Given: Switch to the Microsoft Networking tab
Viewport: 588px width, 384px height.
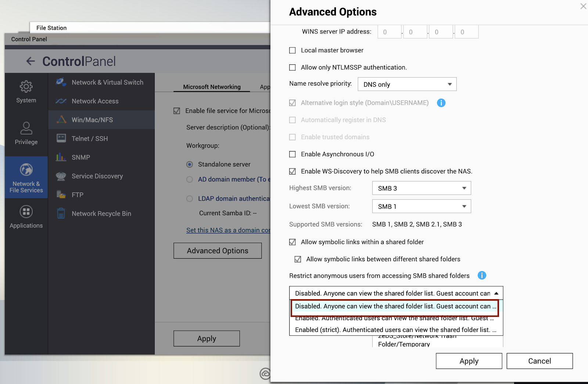Looking at the screenshot, I should tap(211, 87).
